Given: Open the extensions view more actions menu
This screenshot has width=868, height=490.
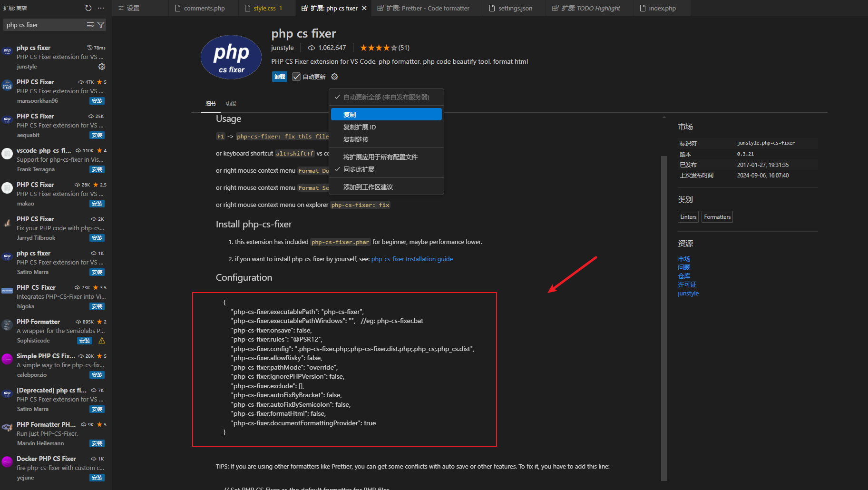Looking at the screenshot, I should click(101, 8).
